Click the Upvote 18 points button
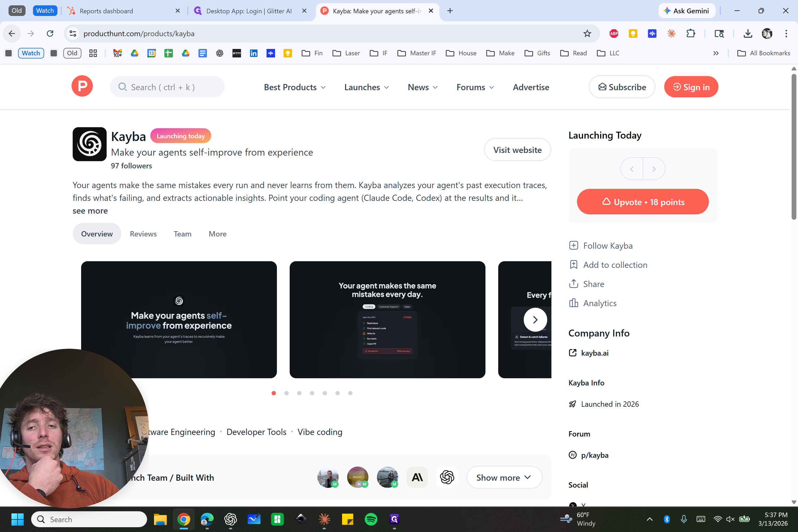The image size is (798, 532). point(643,202)
